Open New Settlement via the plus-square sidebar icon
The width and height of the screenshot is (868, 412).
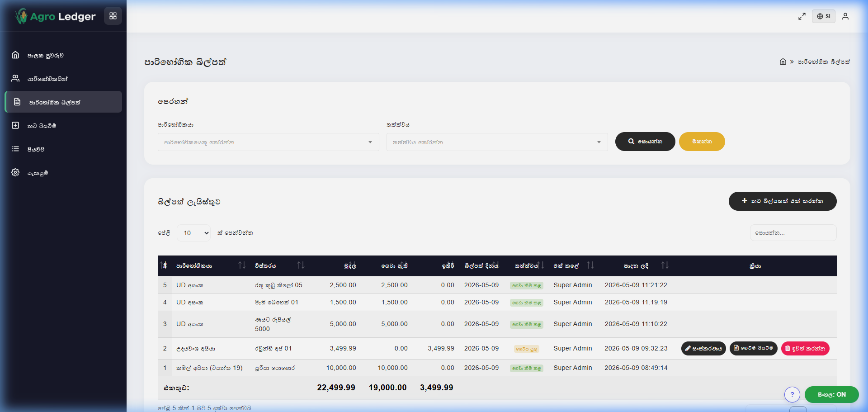[15, 126]
